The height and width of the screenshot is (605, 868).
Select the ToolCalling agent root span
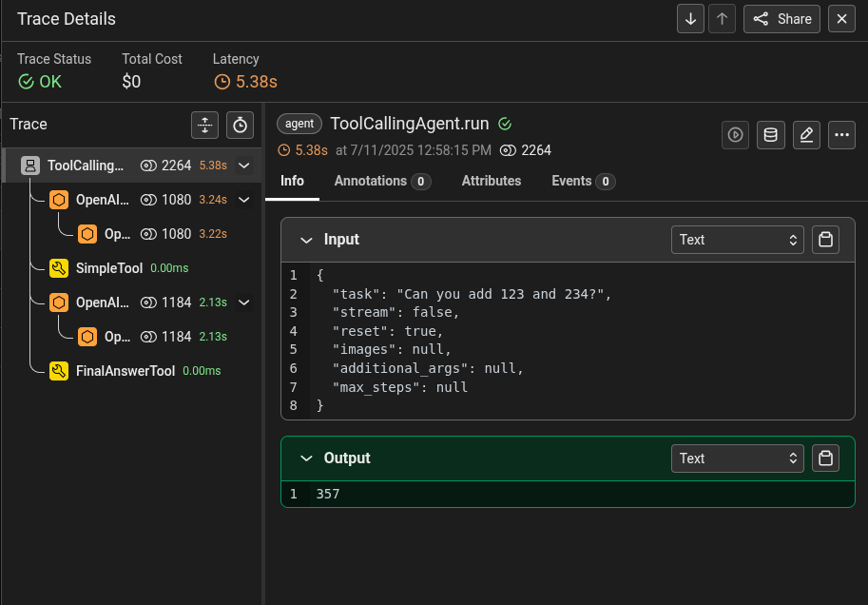[132, 166]
